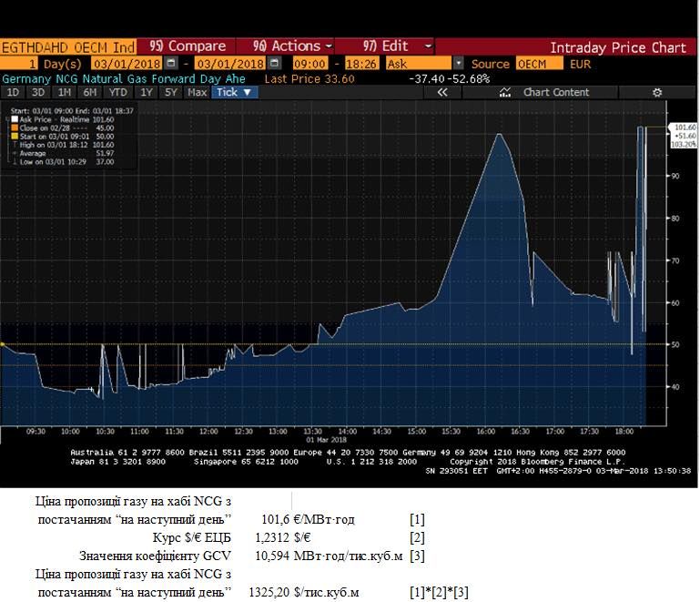
Task: Open the Tick interval dropdown
Action: pyautogui.click(x=235, y=93)
